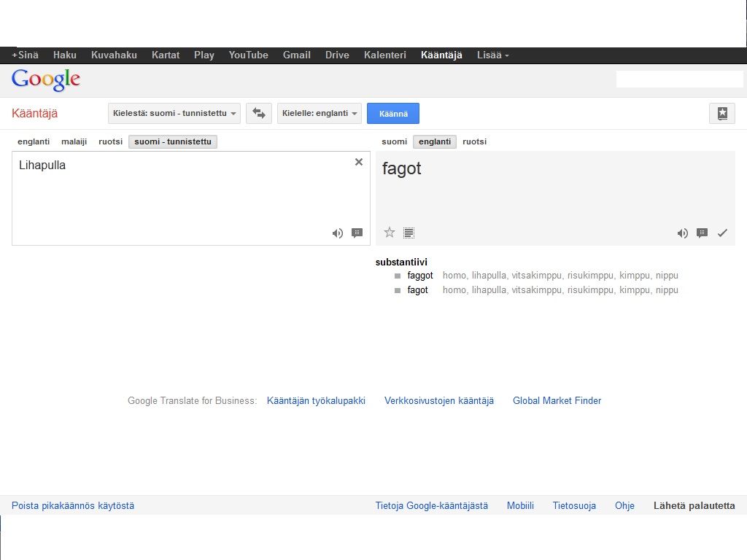Go to Gmail in the top bar
747x560 pixels.
point(296,55)
